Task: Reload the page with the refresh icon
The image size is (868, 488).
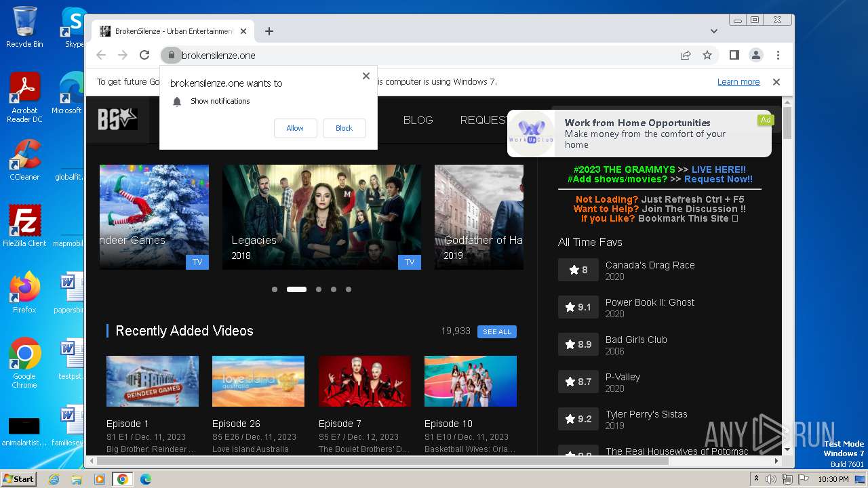Action: [x=144, y=55]
